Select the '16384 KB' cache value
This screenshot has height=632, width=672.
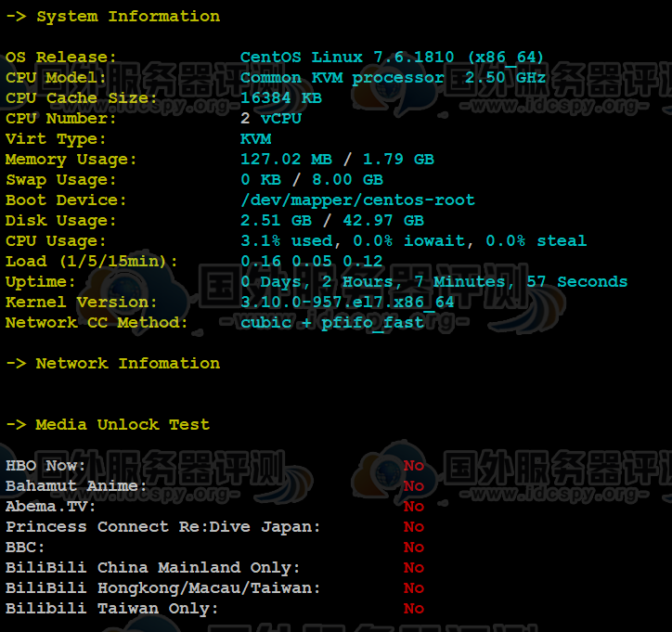tap(281, 98)
